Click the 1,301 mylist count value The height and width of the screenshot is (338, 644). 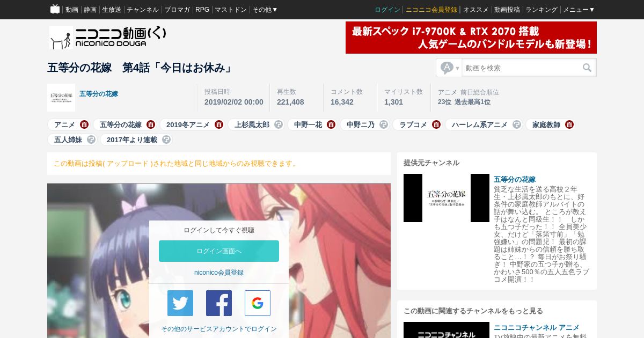click(393, 102)
